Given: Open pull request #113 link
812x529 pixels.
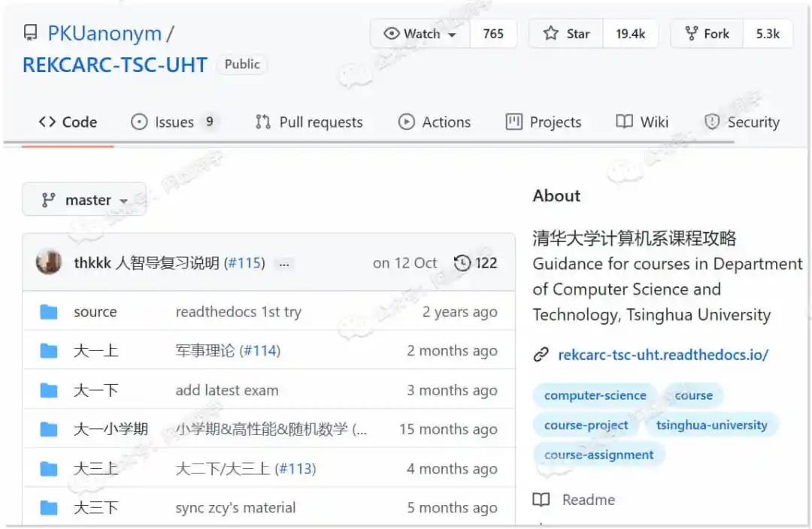Looking at the screenshot, I should coord(297,468).
